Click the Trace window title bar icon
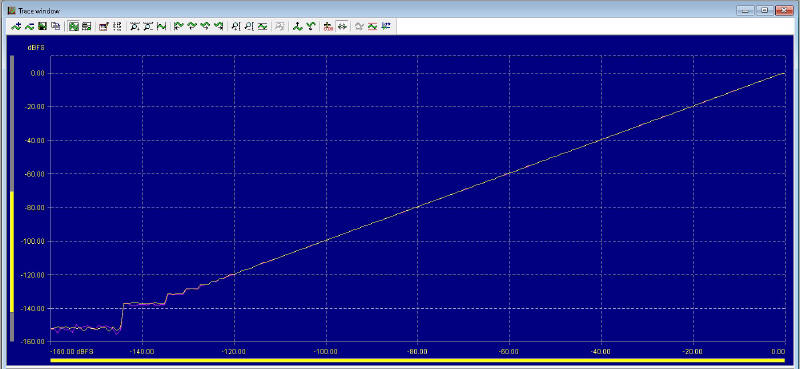 coord(11,10)
